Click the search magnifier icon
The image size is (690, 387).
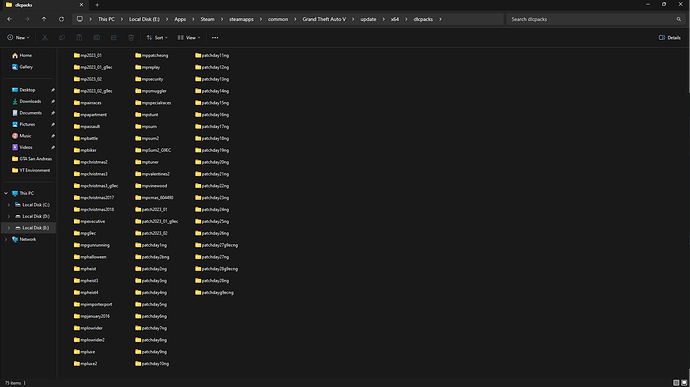(679, 19)
